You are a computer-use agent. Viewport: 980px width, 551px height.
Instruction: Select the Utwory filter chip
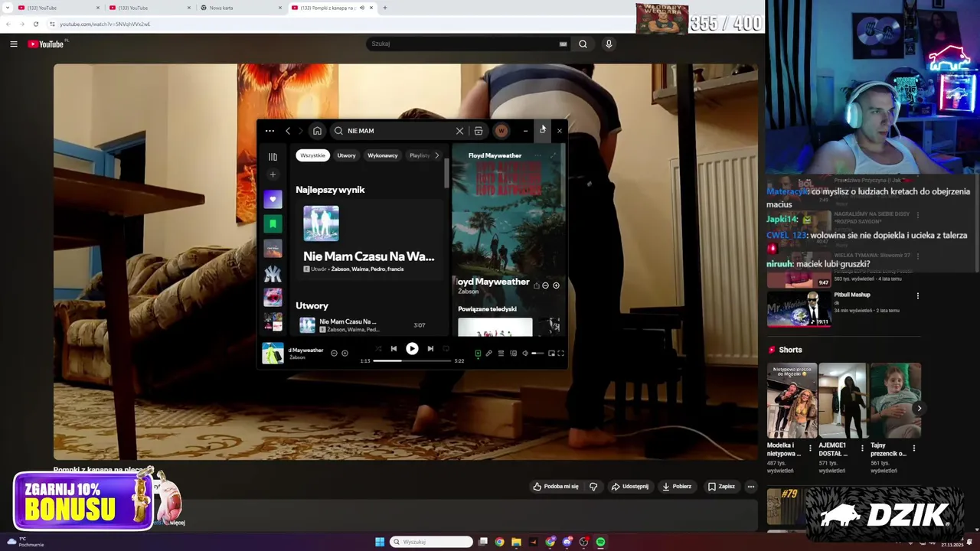pos(346,155)
